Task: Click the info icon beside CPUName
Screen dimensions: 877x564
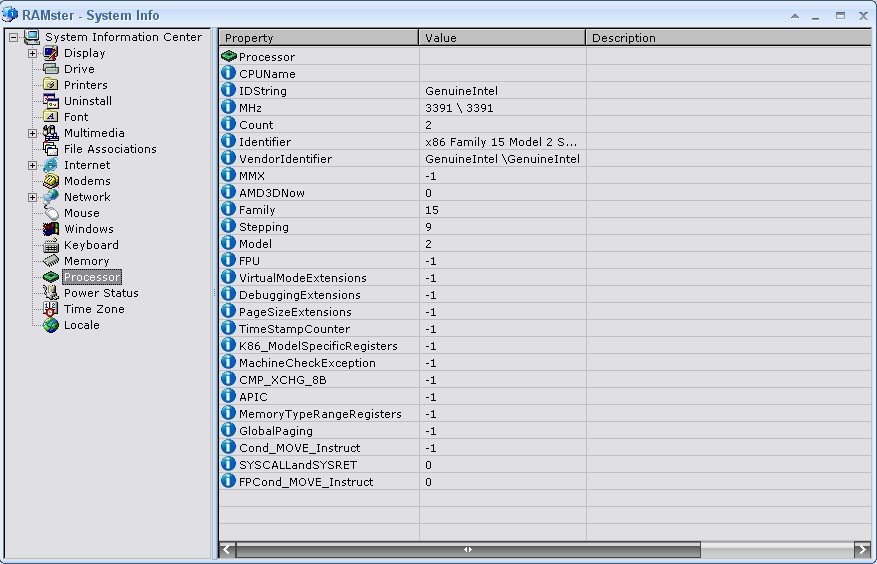Action: pos(228,73)
